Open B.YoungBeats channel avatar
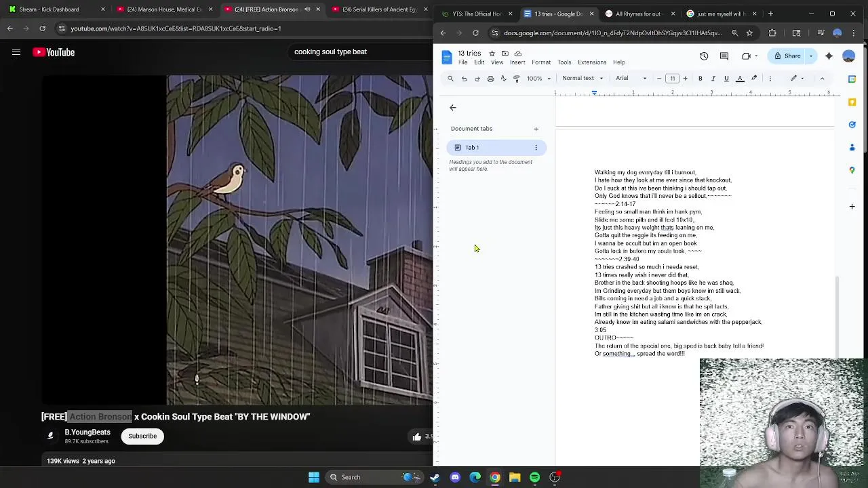This screenshot has width=868, height=488. 50,436
